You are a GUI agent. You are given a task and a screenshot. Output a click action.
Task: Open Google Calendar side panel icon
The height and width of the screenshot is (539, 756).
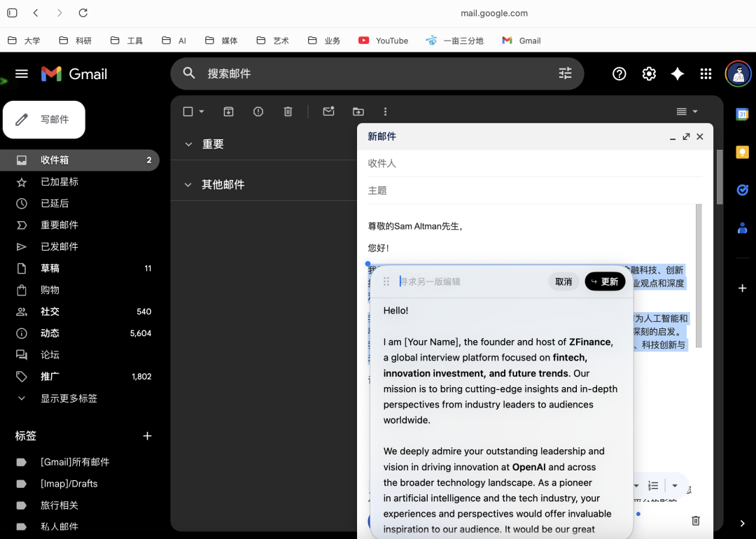(x=743, y=114)
